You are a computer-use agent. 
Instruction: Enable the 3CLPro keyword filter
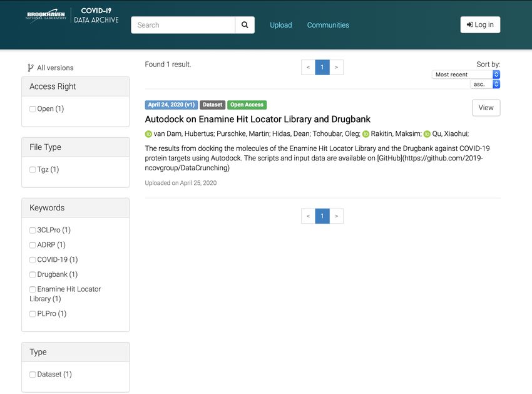click(33, 231)
